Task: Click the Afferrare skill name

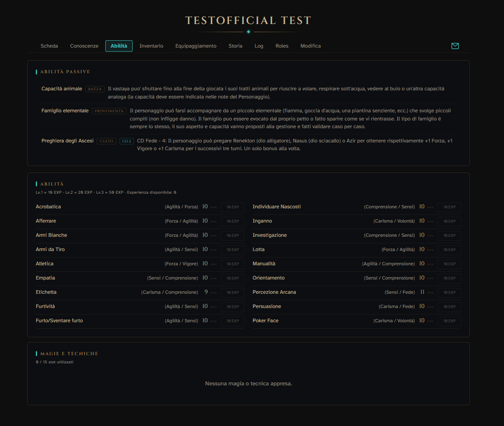Action: (x=46, y=221)
